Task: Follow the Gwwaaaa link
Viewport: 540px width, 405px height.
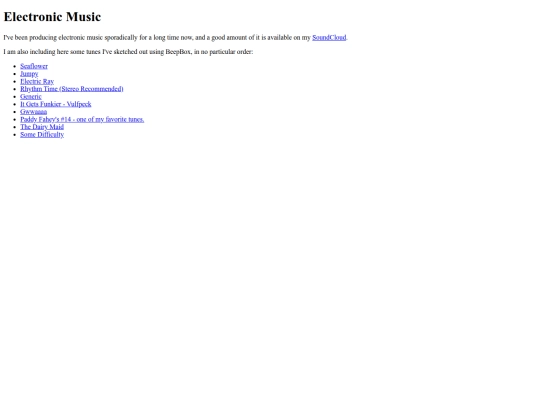Action: (33, 112)
